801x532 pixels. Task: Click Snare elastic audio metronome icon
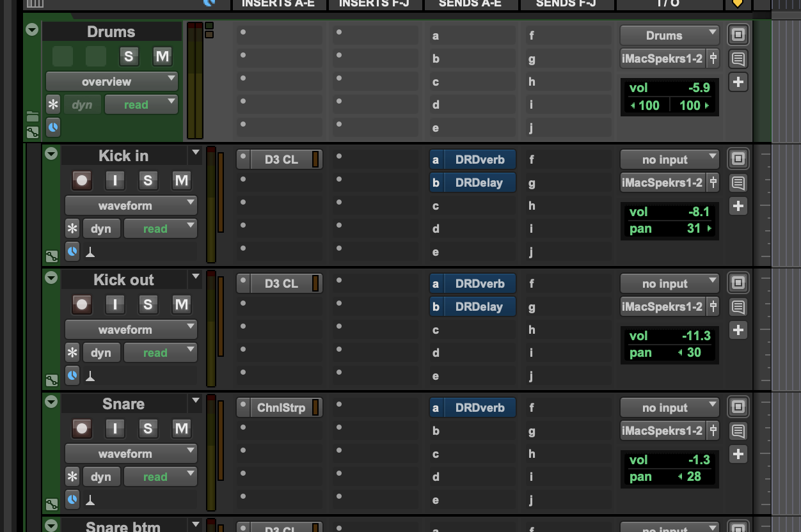tap(91, 501)
